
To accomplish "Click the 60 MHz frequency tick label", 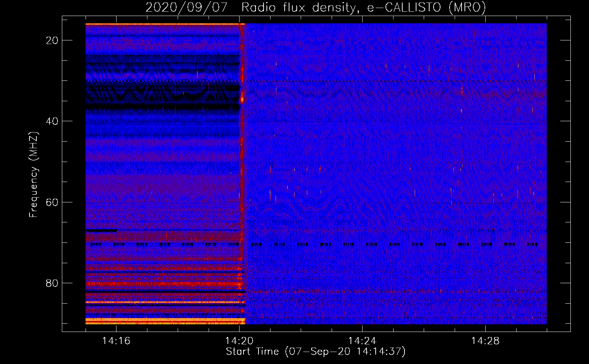I will coord(52,202).
